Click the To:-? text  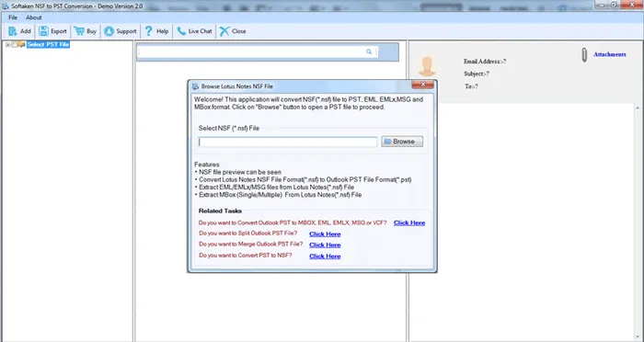tap(471, 86)
